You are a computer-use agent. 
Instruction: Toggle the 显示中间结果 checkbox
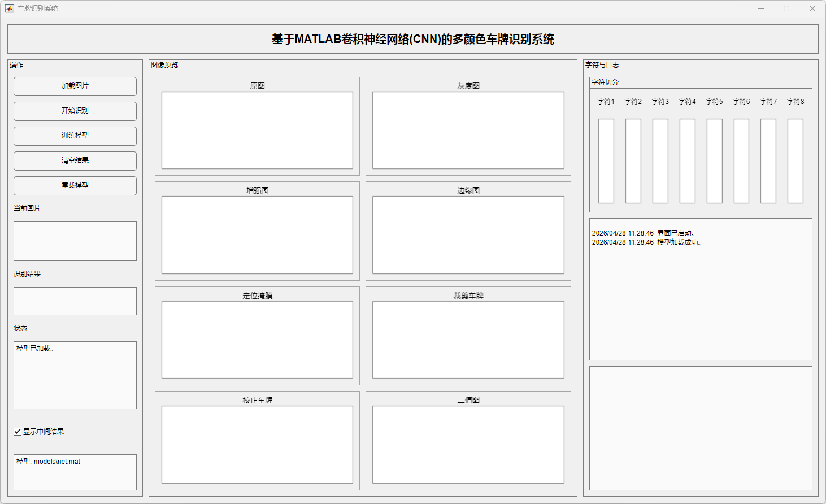(x=18, y=432)
